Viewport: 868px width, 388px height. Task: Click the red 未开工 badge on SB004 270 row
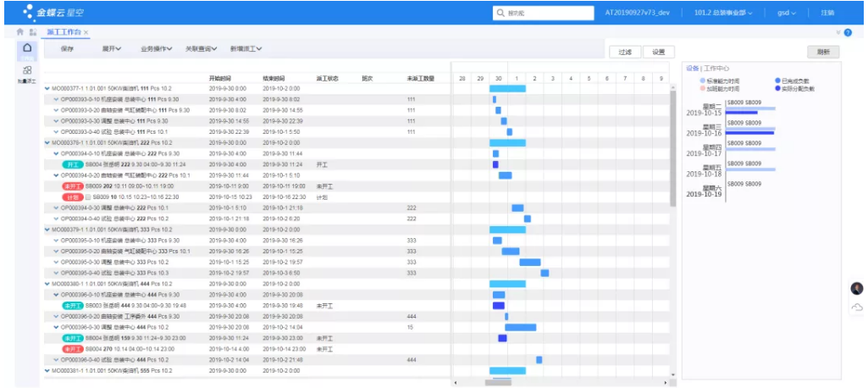pos(73,349)
